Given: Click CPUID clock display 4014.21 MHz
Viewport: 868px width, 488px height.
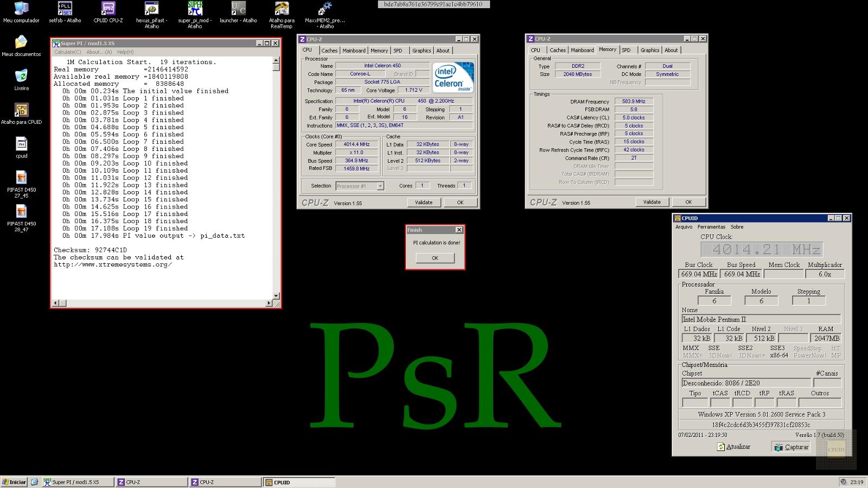Looking at the screenshot, I should click(x=762, y=250).
